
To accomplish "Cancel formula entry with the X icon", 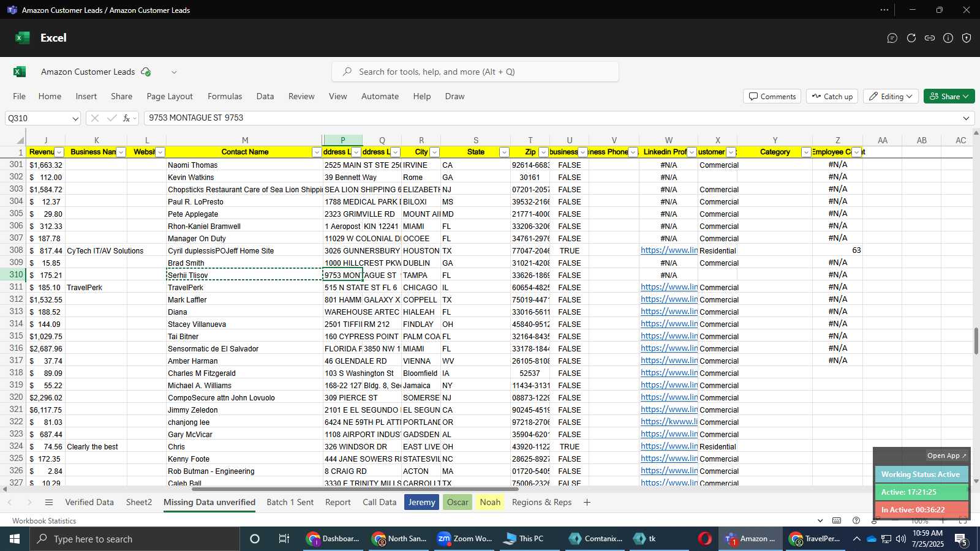I will tap(95, 118).
